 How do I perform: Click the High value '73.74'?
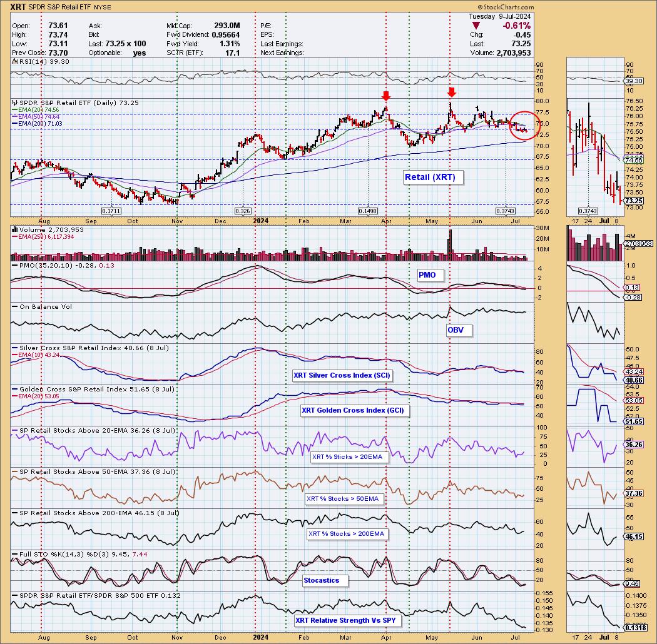58,35
